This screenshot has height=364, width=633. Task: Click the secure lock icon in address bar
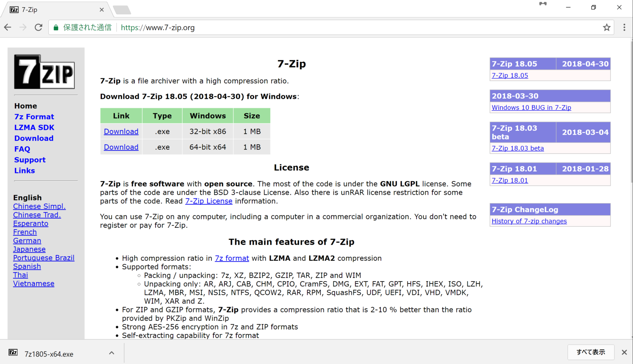click(56, 28)
